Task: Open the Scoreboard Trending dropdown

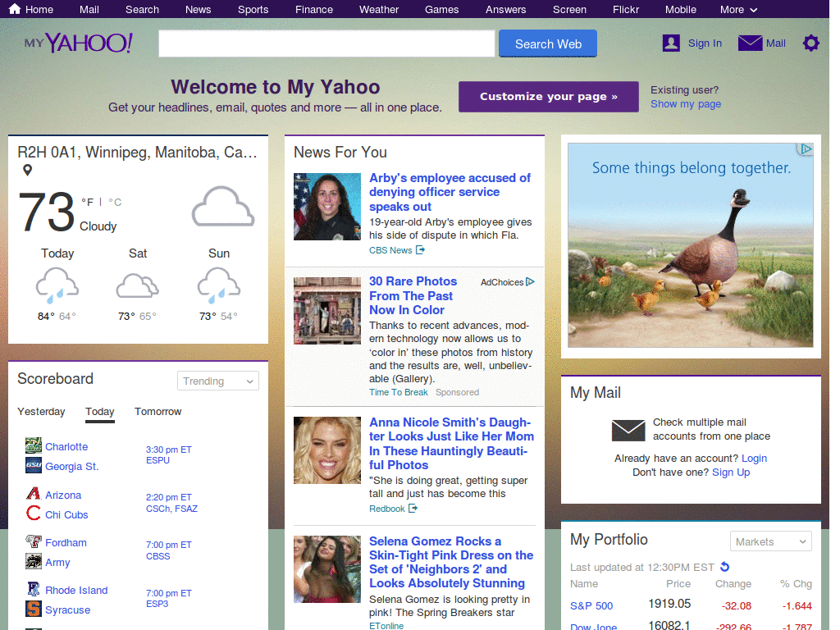Action: [218, 381]
